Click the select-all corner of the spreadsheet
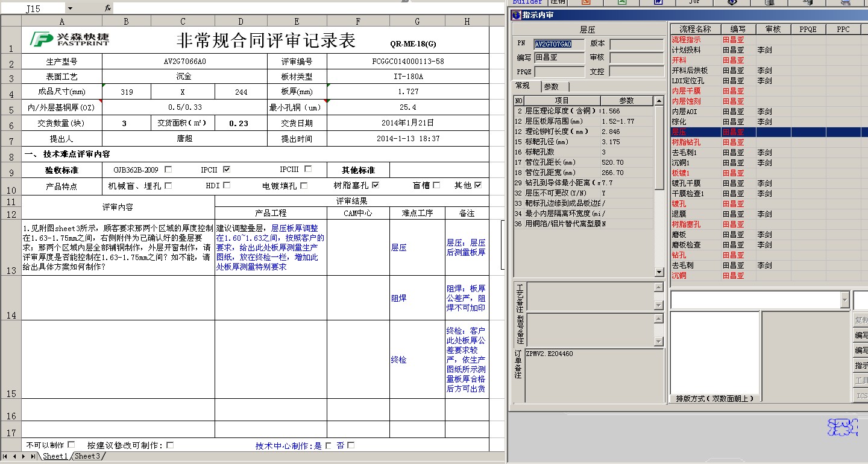The height and width of the screenshot is (464, 868). coord(11,22)
